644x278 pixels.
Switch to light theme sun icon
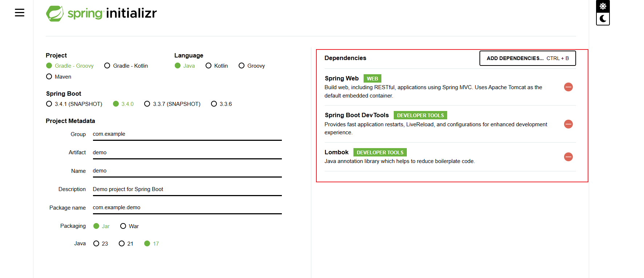603,6
